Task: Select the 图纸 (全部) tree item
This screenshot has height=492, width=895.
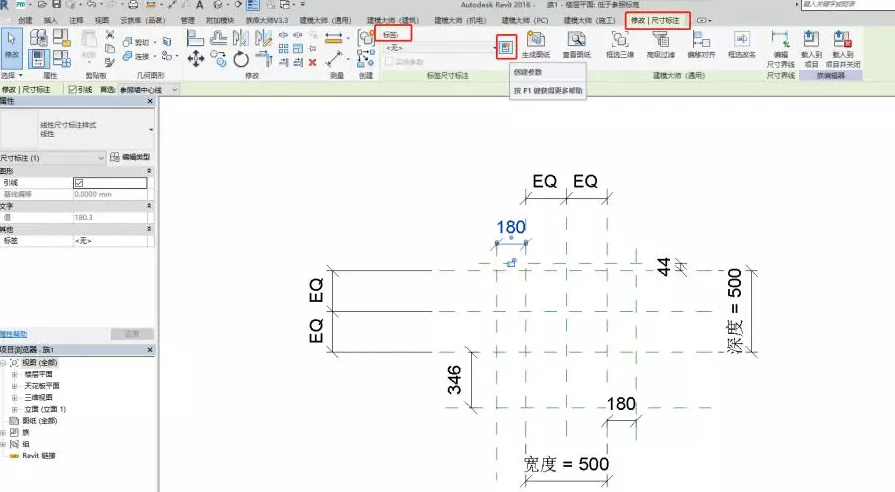Action: pos(39,421)
